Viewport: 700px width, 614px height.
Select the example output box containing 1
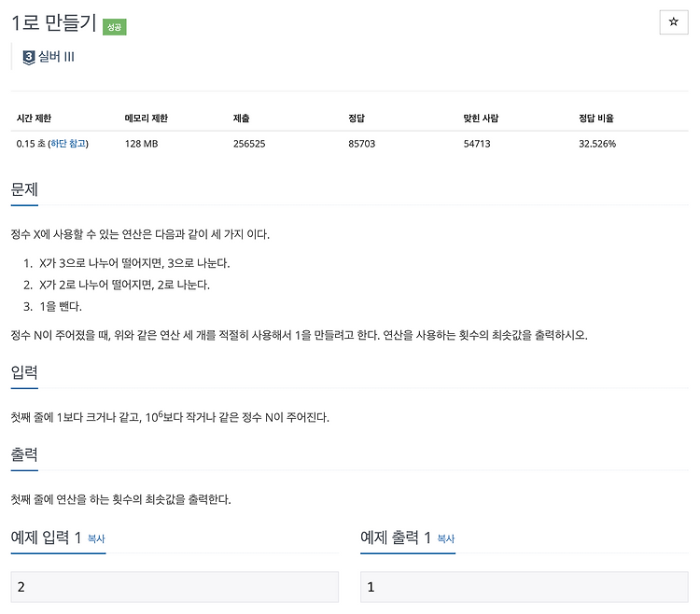525,587
